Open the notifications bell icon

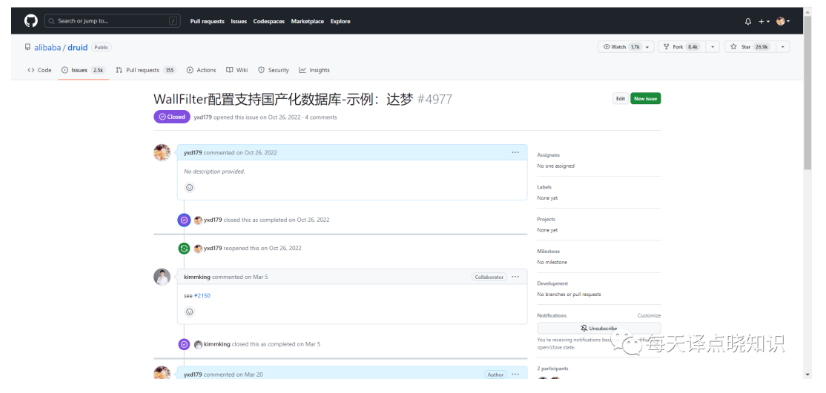748,22
